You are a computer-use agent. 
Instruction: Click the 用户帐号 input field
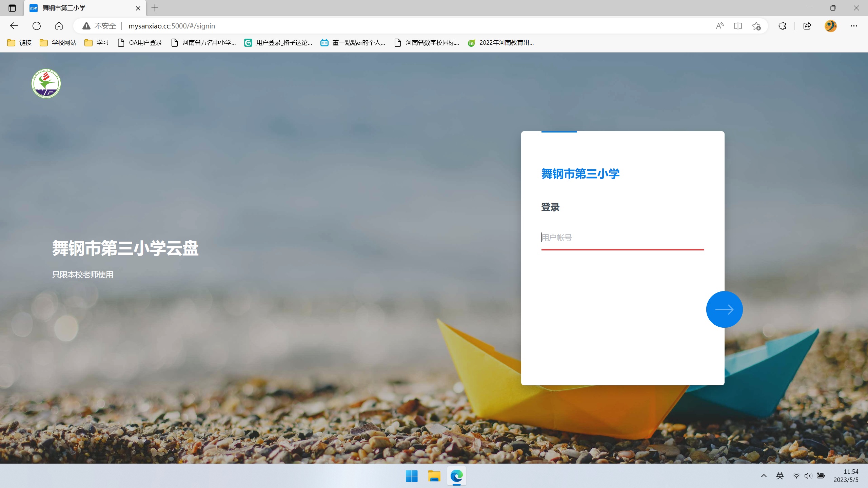tap(622, 238)
